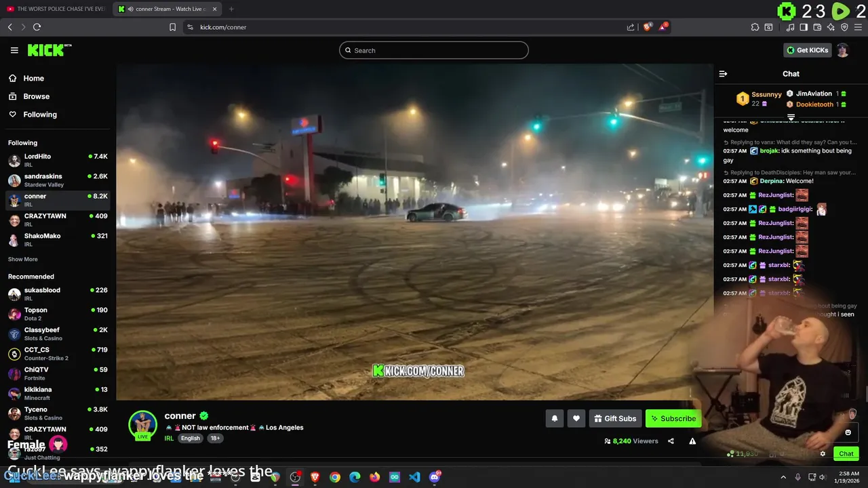Click brojak's username in chat

769,151
